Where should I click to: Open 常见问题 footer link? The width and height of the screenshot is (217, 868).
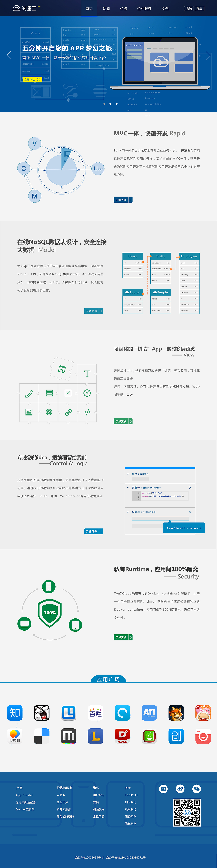[x=99, y=816]
